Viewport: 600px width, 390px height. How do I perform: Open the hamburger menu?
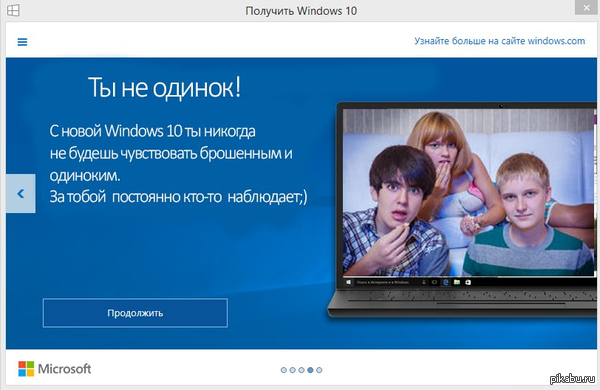tap(22, 42)
